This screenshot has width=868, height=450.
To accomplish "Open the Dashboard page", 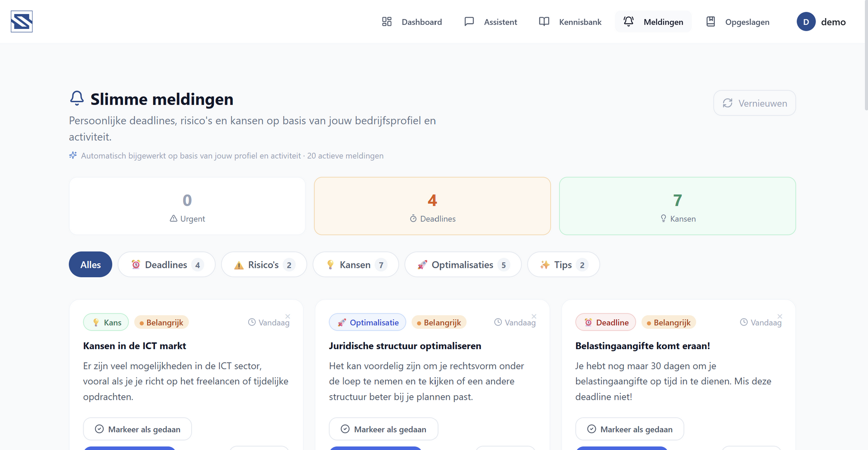I will coord(412,22).
